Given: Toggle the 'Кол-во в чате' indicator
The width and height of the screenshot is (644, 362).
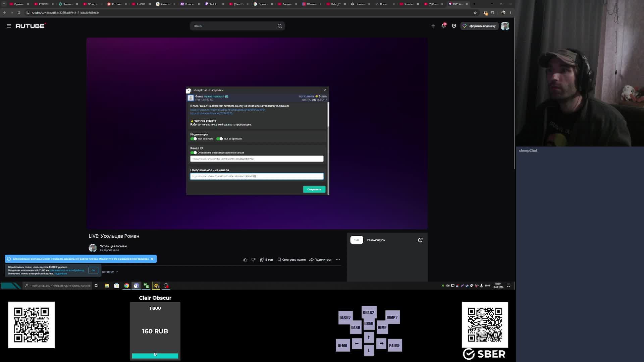Looking at the screenshot, I should 194,139.
